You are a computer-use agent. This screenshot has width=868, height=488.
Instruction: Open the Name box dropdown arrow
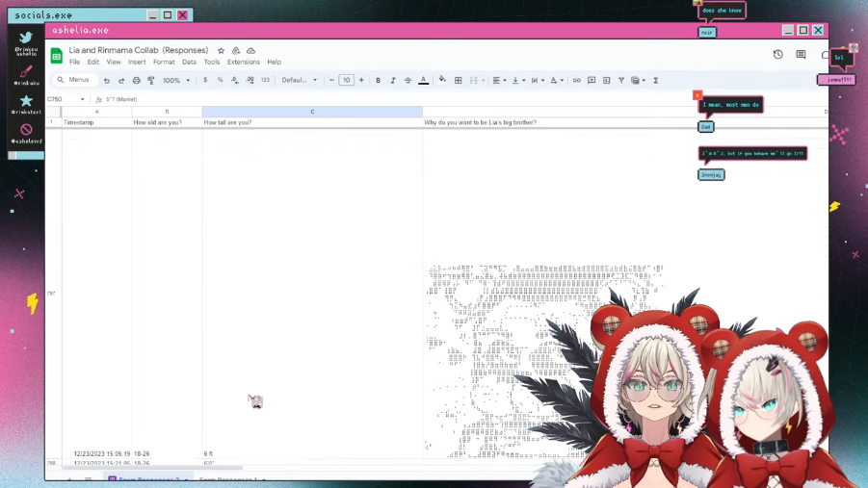pyautogui.click(x=83, y=99)
